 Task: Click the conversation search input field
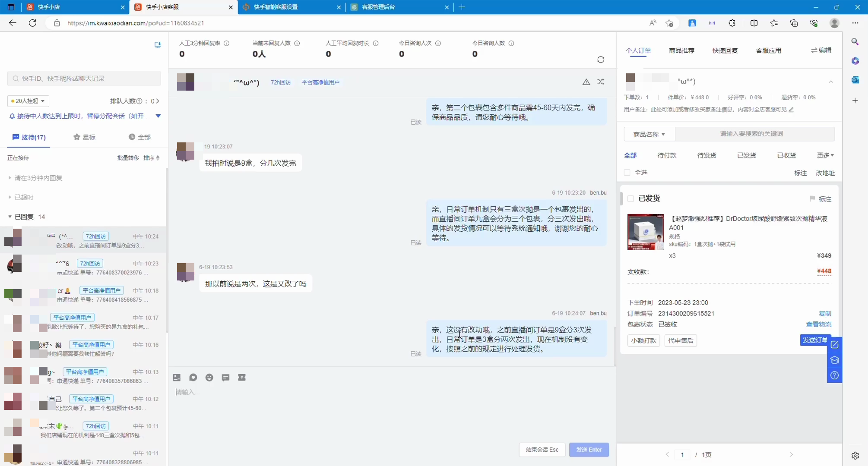[84, 79]
